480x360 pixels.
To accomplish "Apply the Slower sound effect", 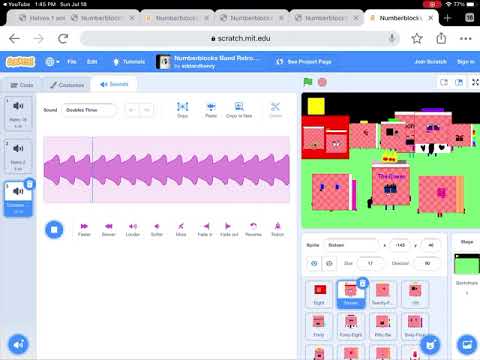I will 108,229.
